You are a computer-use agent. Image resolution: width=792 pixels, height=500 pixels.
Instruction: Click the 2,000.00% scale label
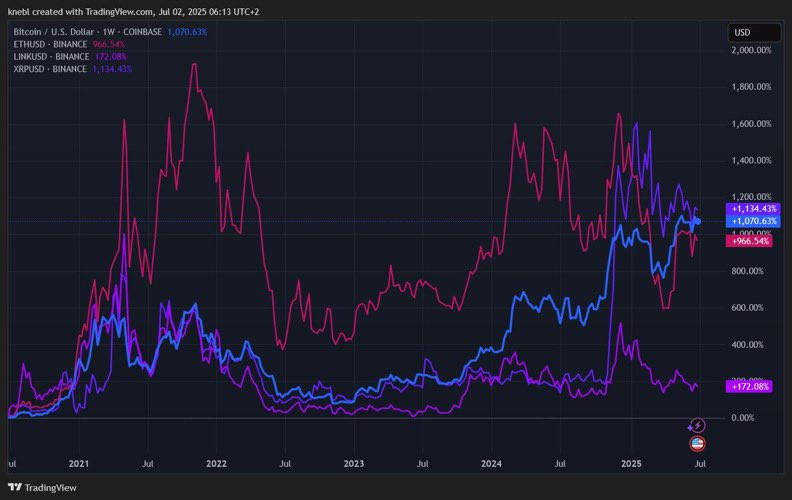coord(752,50)
